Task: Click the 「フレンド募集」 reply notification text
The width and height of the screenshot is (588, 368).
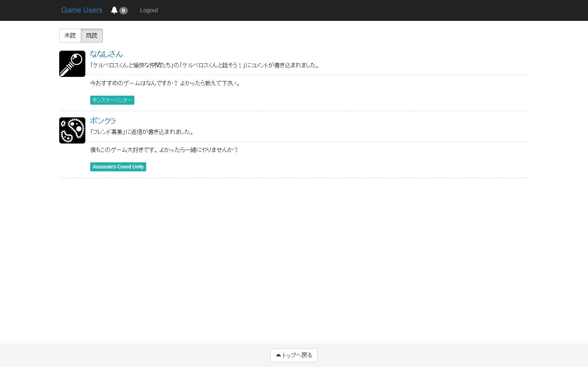Action: click(108, 132)
